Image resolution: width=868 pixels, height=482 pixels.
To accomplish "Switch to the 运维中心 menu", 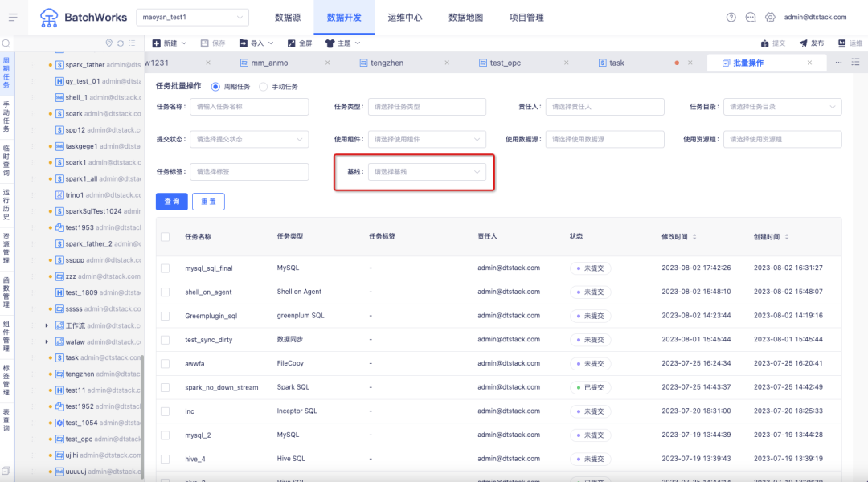I will point(404,17).
